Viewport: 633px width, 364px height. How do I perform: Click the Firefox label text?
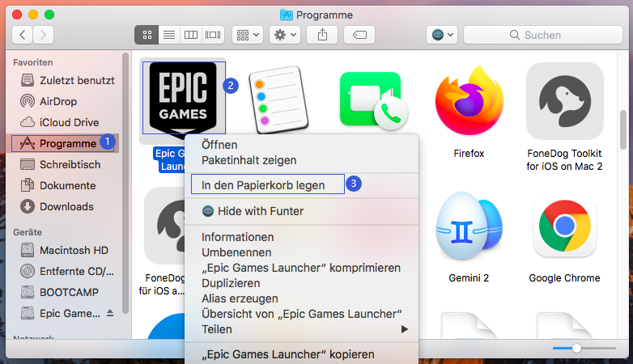(469, 154)
